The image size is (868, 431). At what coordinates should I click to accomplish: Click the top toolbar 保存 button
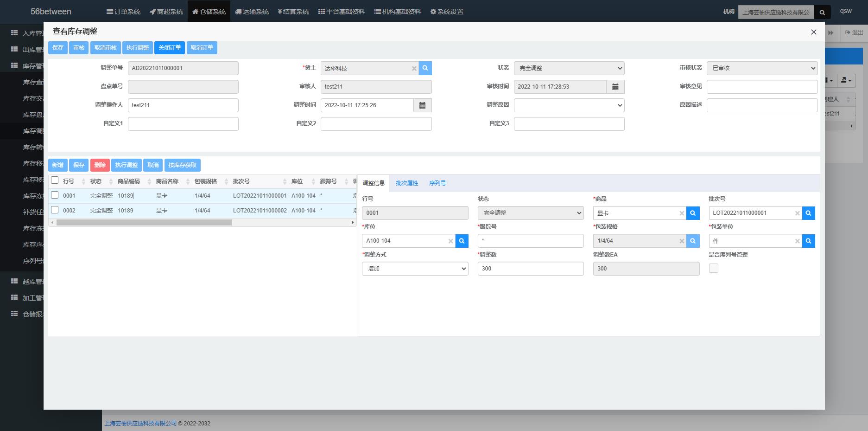[58, 48]
